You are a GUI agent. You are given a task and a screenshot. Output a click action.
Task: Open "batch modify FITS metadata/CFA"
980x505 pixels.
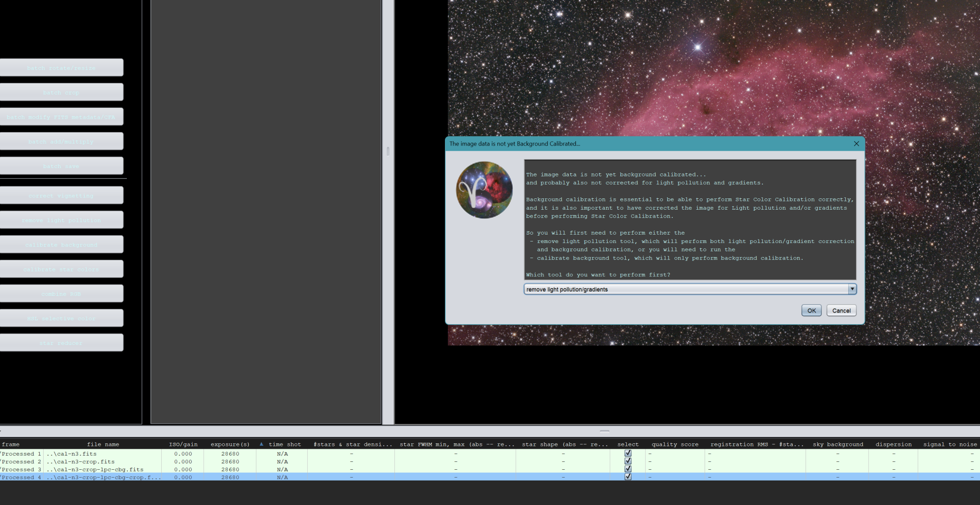[62, 117]
